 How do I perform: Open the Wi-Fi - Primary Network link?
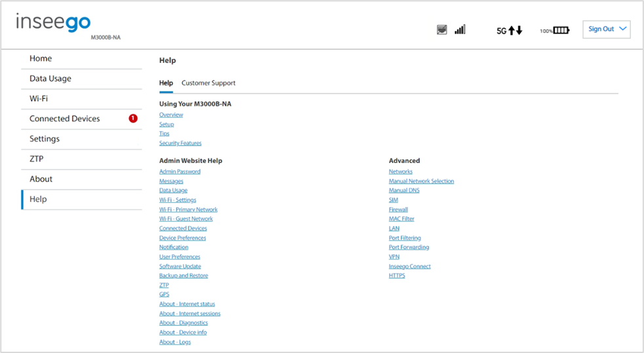point(188,210)
